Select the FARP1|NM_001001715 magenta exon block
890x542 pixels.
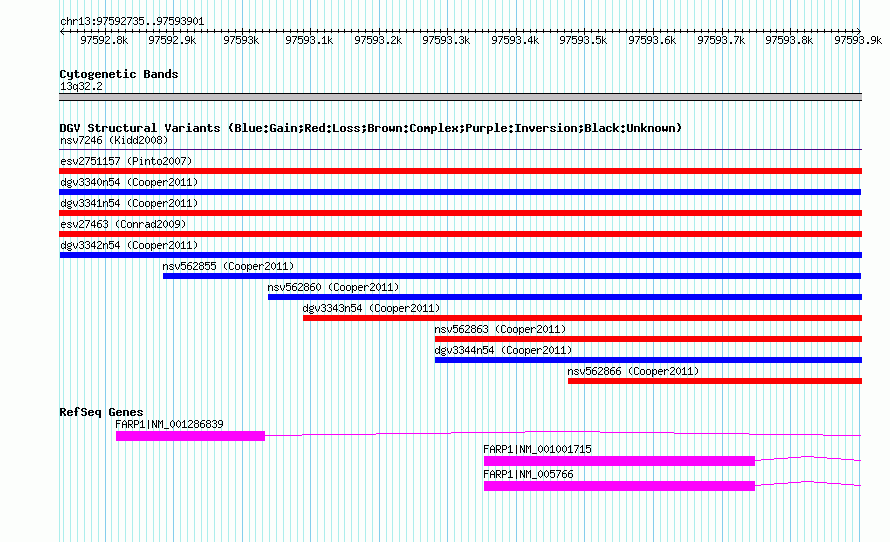(619, 461)
